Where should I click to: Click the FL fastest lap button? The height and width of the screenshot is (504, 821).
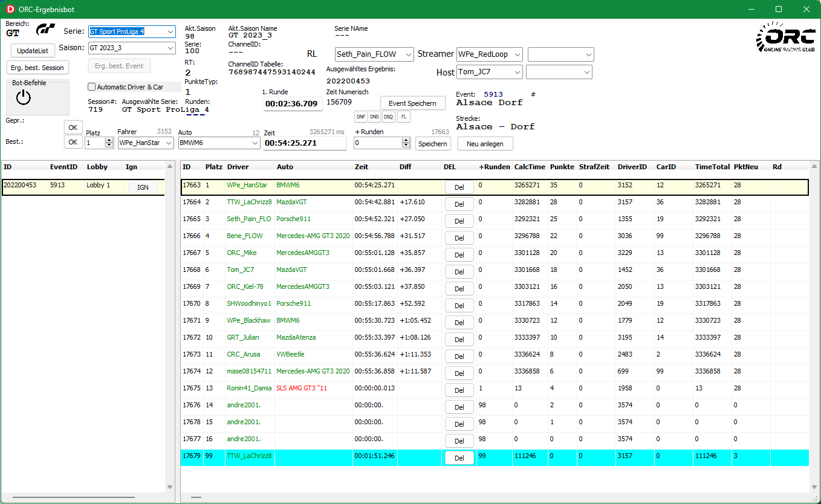coord(403,117)
